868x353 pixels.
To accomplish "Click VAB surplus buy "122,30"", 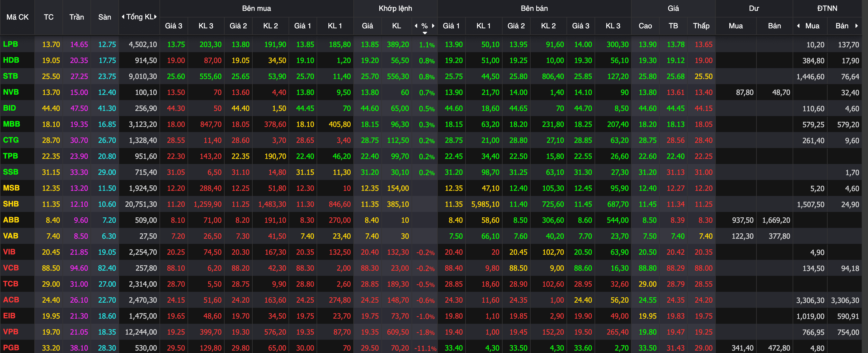I will tap(742, 236).
